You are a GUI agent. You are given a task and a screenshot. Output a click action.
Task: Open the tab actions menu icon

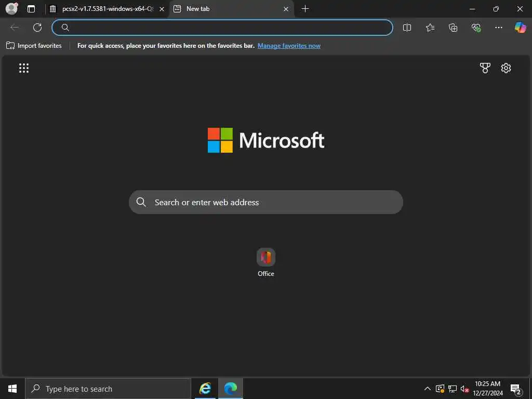pos(31,9)
